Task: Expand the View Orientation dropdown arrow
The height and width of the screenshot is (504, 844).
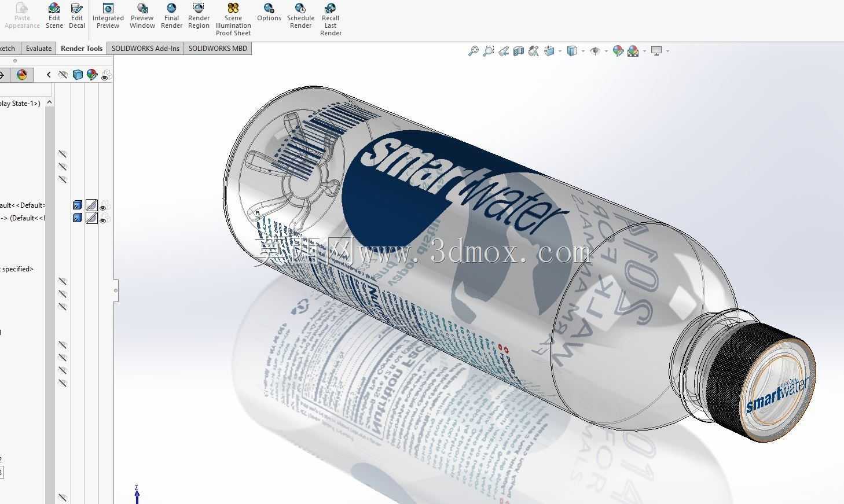Action: [560, 51]
